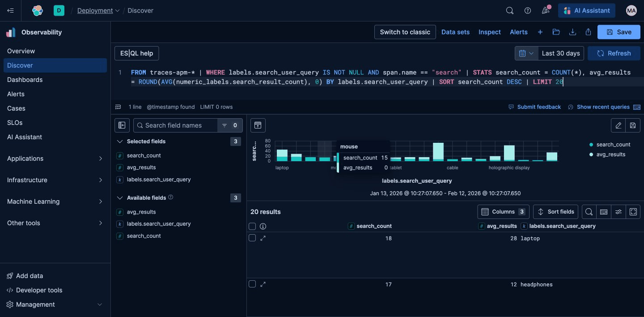Viewport: 644px width, 317px height.
Task: Open the Elastic logo home
Action: pos(38,10)
